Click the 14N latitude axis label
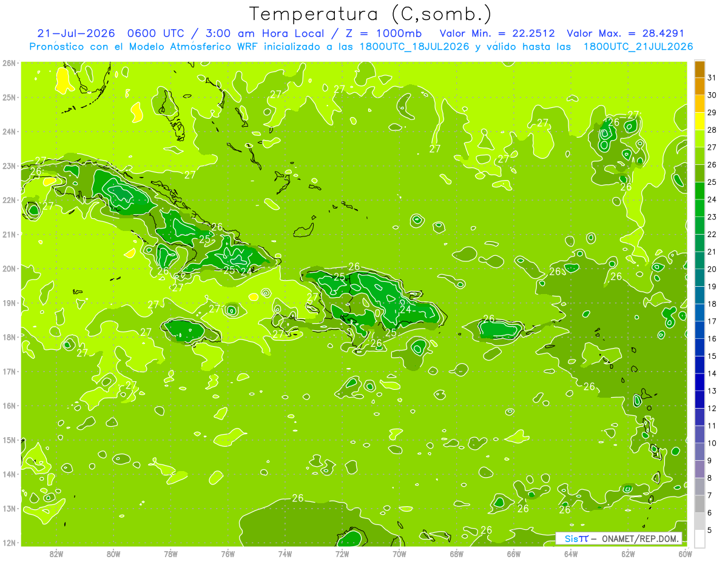728x562 pixels. 9,474
